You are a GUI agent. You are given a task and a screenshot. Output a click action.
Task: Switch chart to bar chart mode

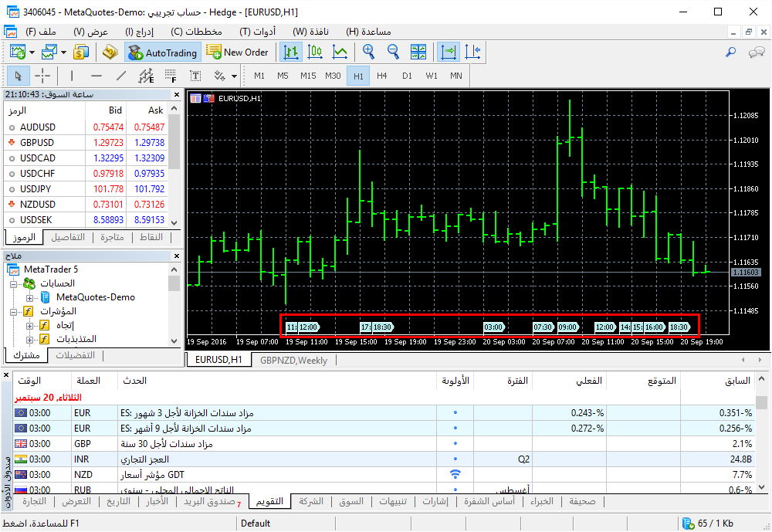click(290, 52)
